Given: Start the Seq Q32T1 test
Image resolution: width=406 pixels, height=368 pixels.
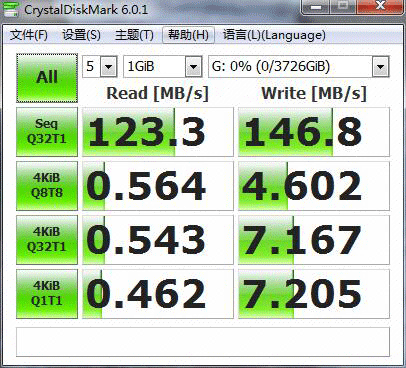Looking at the screenshot, I should [47, 132].
